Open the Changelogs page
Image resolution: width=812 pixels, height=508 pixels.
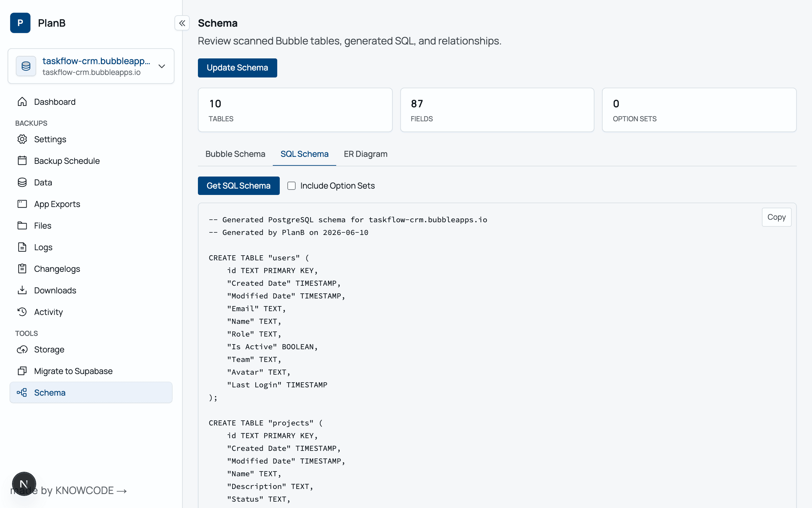[91, 269]
